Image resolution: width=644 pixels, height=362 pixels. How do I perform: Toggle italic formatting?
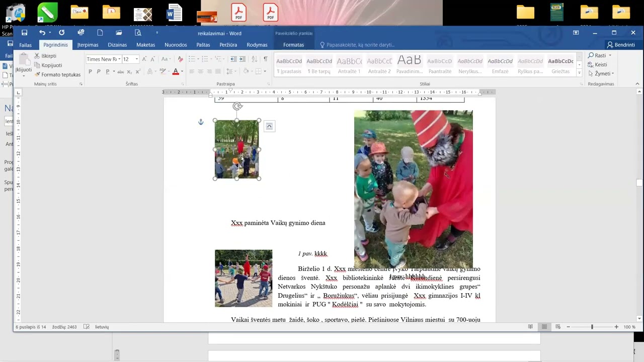(x=99, y=71)
